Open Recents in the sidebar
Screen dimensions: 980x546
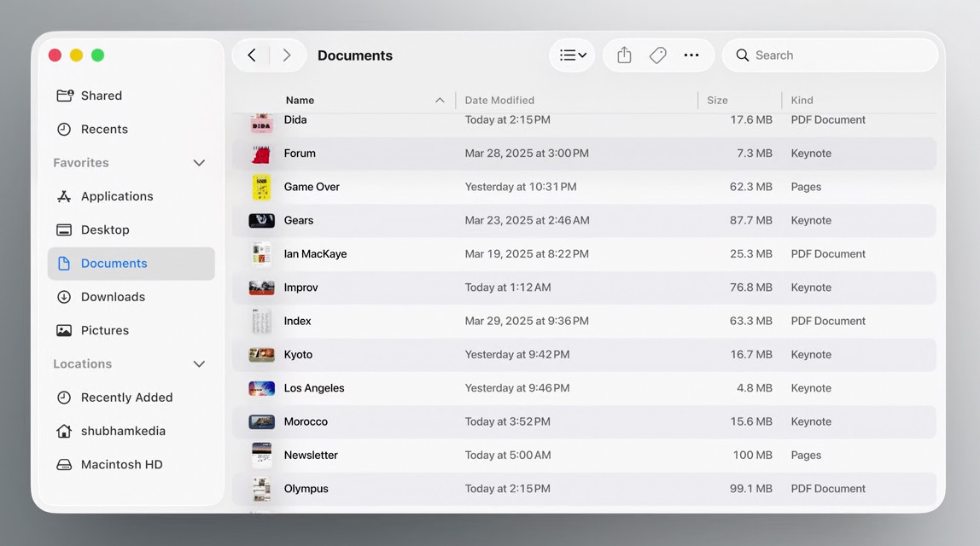click(131, 130)
